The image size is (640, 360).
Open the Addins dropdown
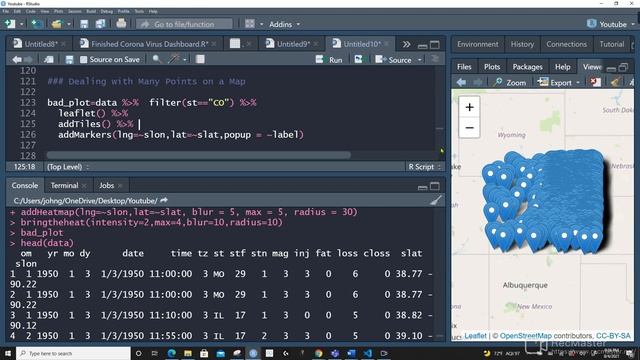tap(284, 24)
